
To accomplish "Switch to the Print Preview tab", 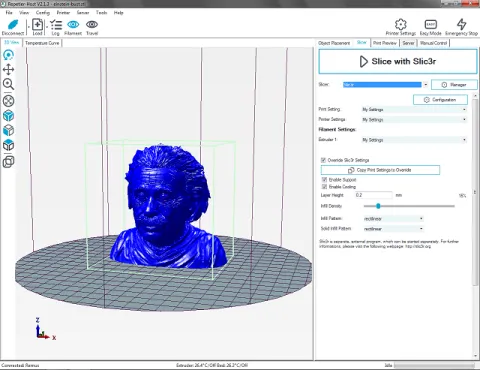I will pyautogui.click(x=385, y=43).
